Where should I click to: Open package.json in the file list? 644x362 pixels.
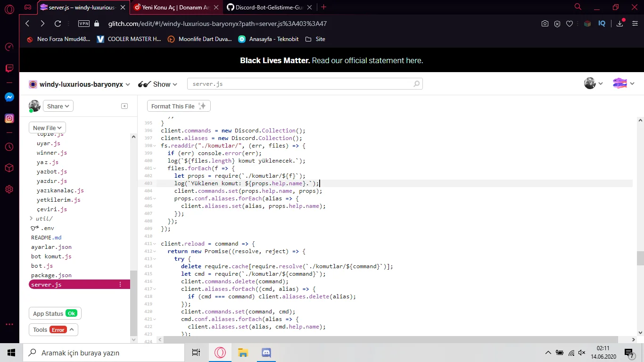point(51,275)
